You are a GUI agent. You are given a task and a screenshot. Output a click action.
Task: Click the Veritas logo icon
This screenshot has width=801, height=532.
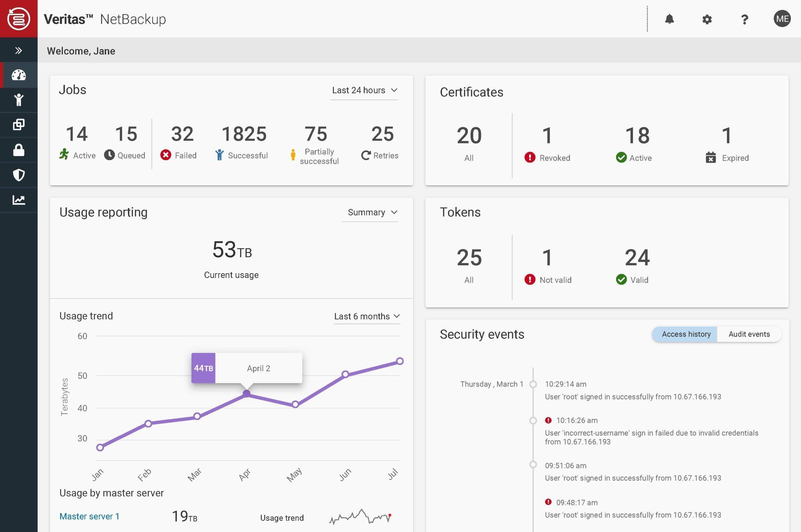coord(19,19)
